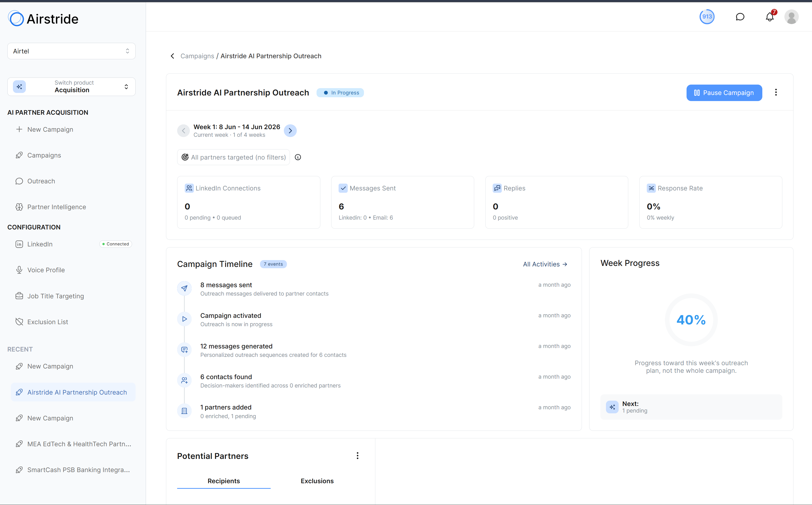
Task: Open Potential Partners more options menu
Action: click(358, 456)
